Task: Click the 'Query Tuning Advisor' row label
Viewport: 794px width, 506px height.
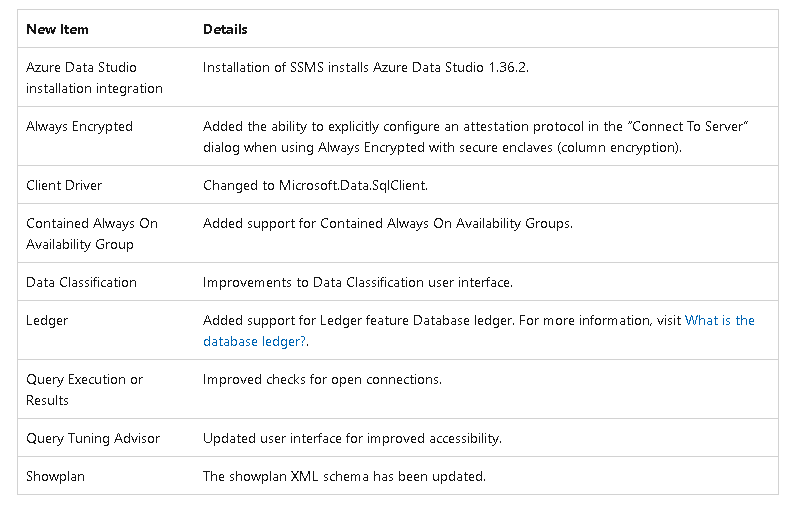Action: coord(93,438)
